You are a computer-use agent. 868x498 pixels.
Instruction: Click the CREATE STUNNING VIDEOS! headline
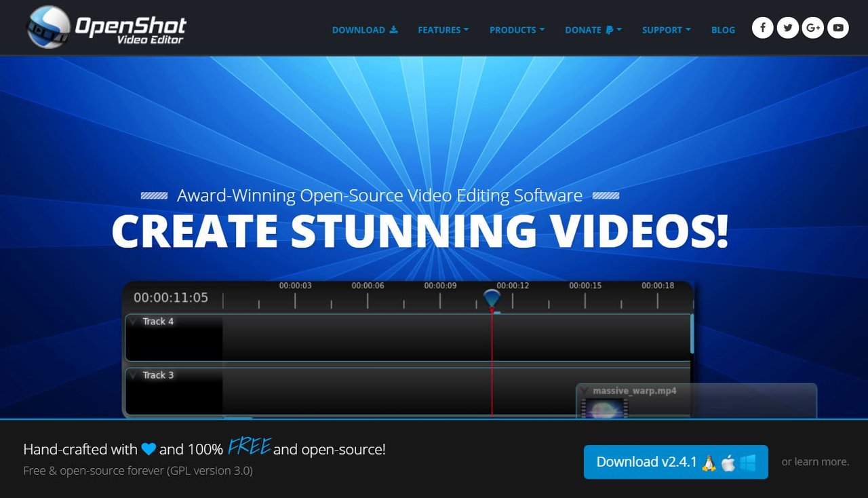tap(420, 231)
